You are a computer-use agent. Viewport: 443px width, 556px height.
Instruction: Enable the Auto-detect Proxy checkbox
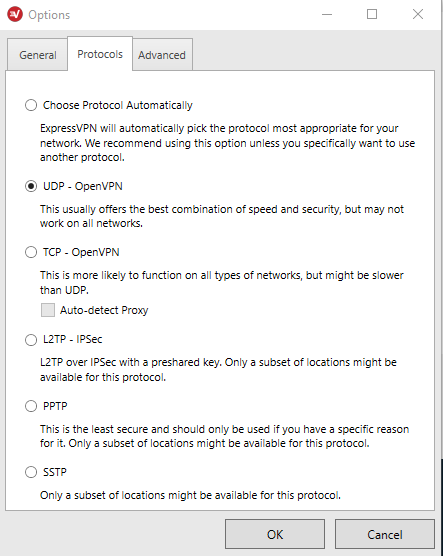point(48,310)
